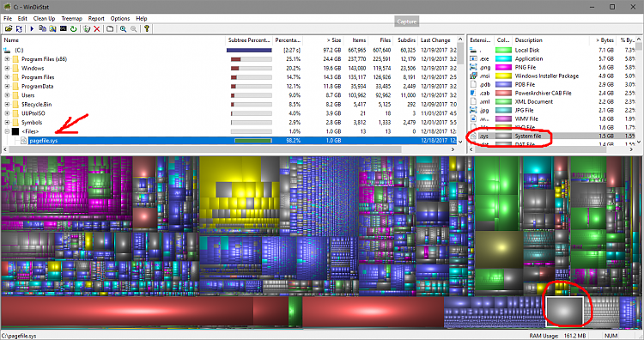This screenshot has height=340, width=644.
Task: Click the blue Refresh Selected toolbar icon
Action: (19, 28)
